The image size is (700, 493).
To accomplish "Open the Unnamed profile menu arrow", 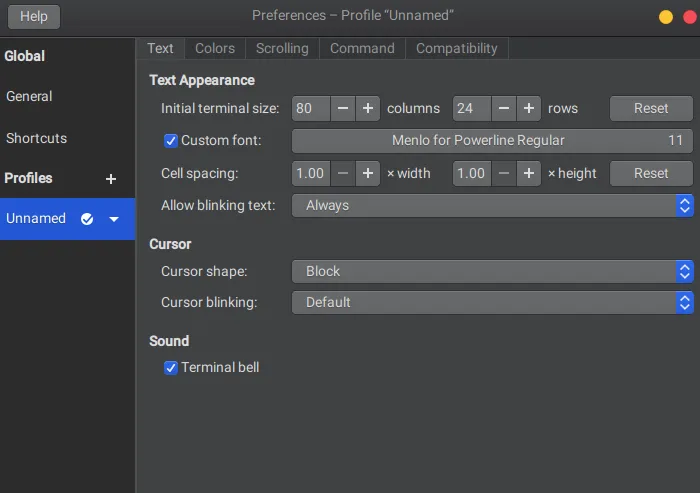I will [x=114, y=219].
